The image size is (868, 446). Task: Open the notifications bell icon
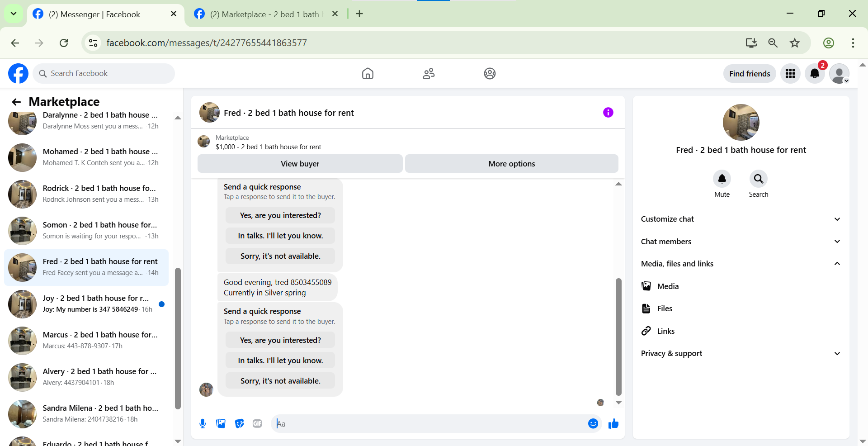[815, 73]
